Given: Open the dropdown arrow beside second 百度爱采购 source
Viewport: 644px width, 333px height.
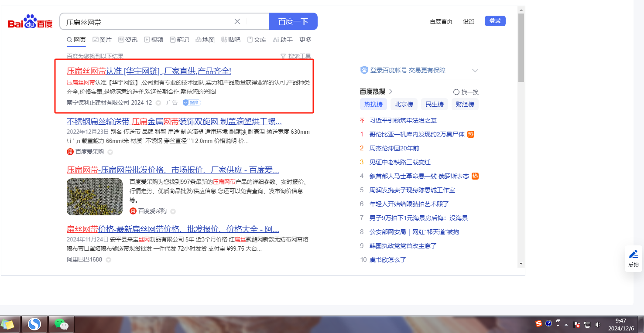Looking at the screenshot, I should (173, 211).
